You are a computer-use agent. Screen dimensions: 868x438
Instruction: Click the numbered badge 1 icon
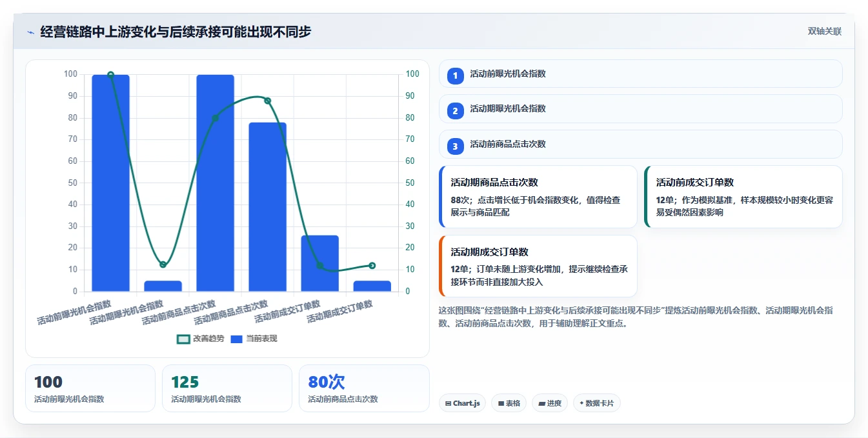[x=455, y=76]
